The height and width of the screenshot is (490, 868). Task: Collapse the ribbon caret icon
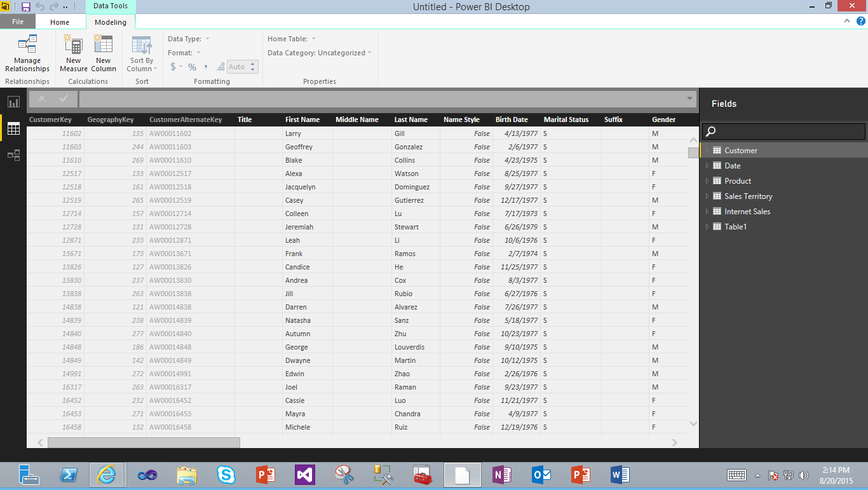point(847,21)
